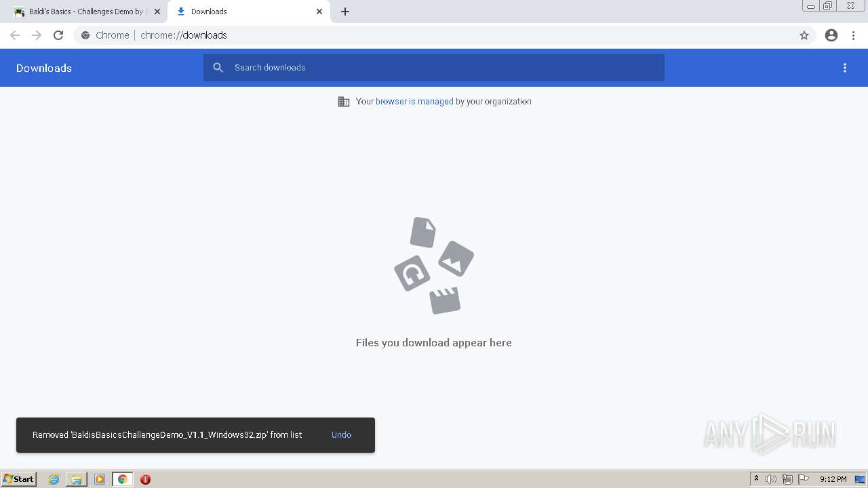The height and width of the screenshot is (488, 868).
Task: Open the Windows Start menu
Action: 19,479
